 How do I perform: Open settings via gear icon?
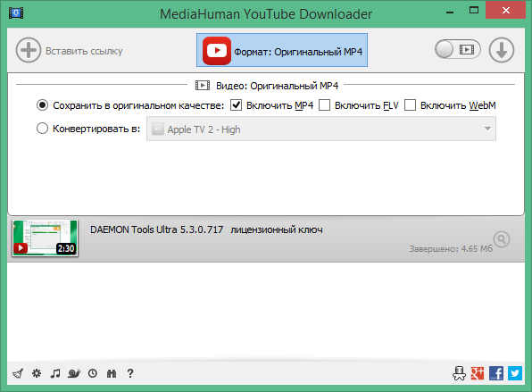[x=37, y=373]
